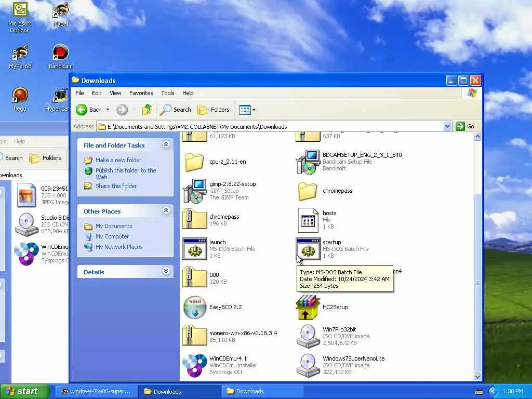Select the monero-win-x86-v0.18.3.4 zip
The image size is (532, 399).
(230, 336)
